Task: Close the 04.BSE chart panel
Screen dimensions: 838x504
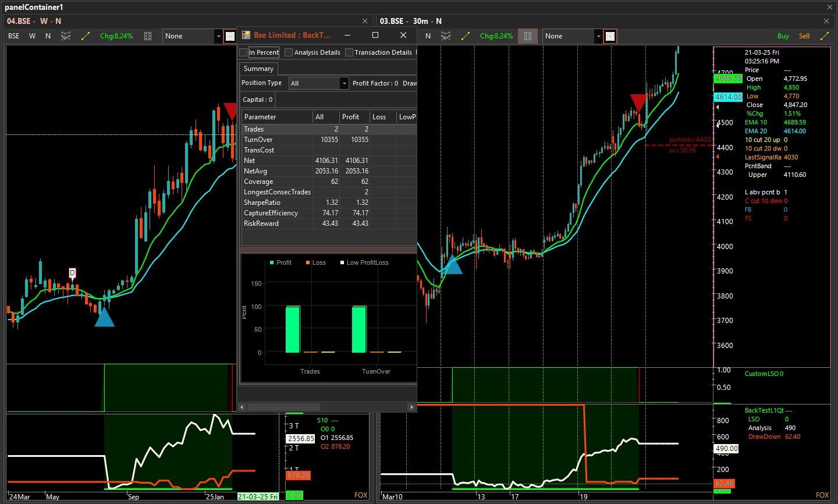Action: coord(365,21)
